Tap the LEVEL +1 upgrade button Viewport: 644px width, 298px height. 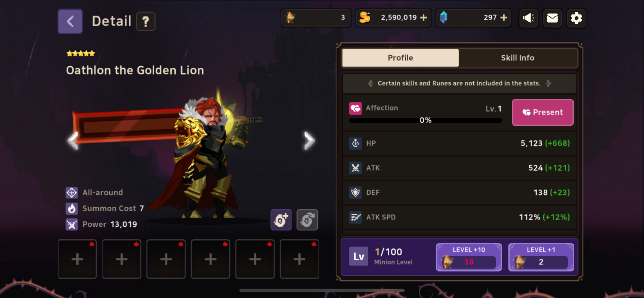541,257
